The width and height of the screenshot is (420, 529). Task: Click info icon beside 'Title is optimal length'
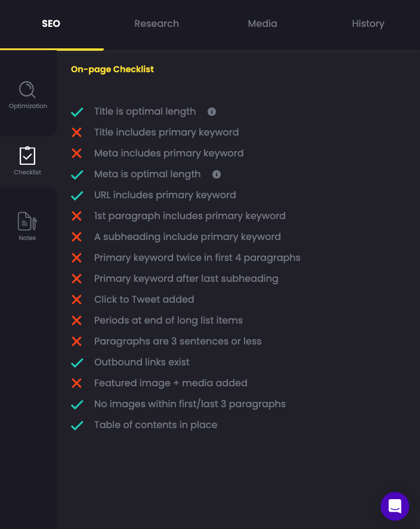[x=212, y=111]
